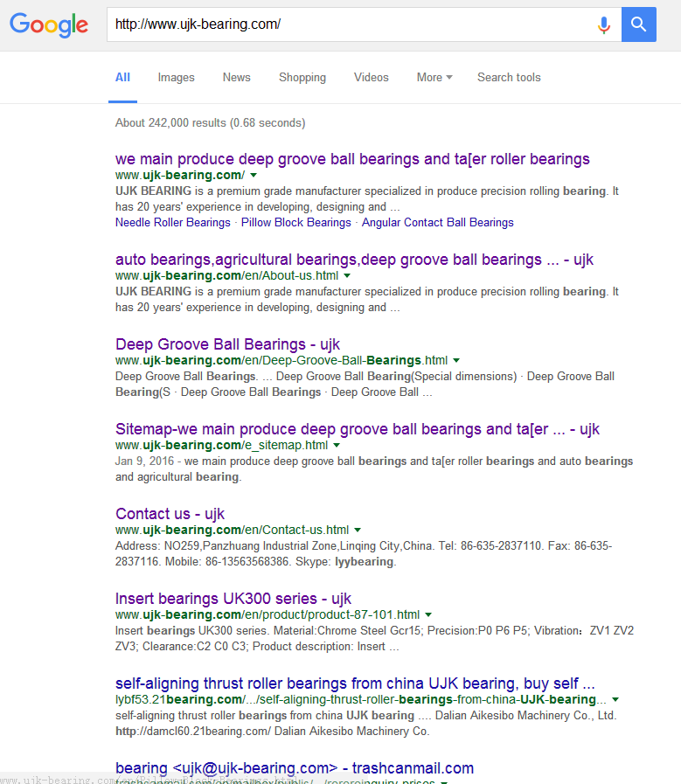
Task: Switch to News tab
Action: point(237,78)
